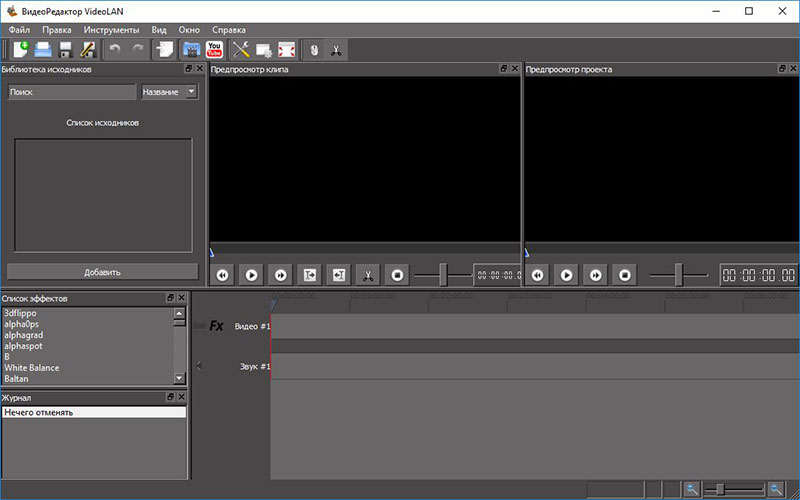
Task: Float the Журнал panel
Action: [x=170, y=396]
